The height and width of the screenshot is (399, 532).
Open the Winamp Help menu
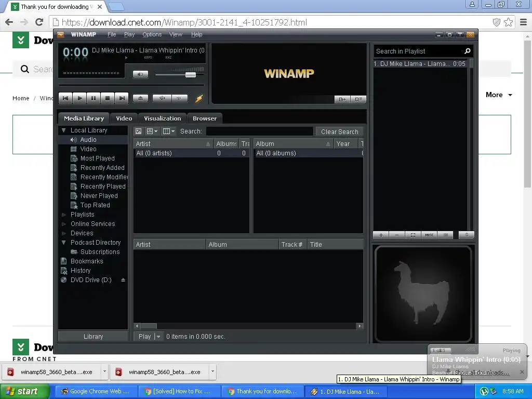(197, 34)
